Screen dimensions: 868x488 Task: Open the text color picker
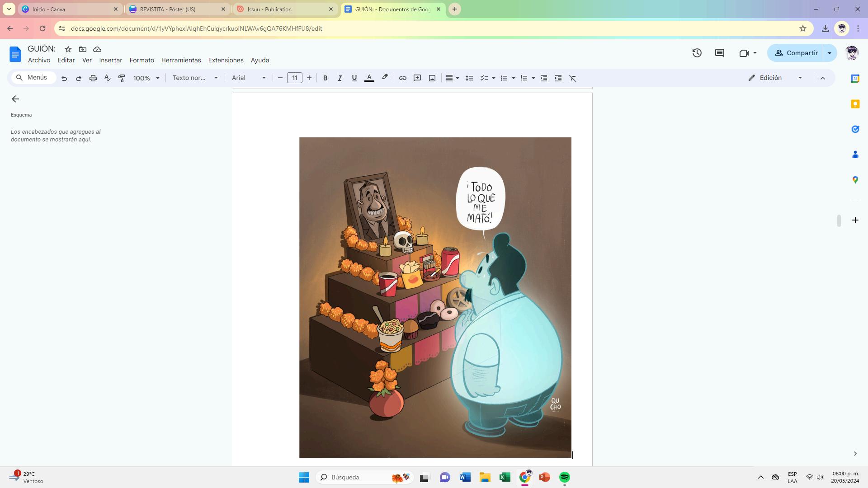(369, 78)
